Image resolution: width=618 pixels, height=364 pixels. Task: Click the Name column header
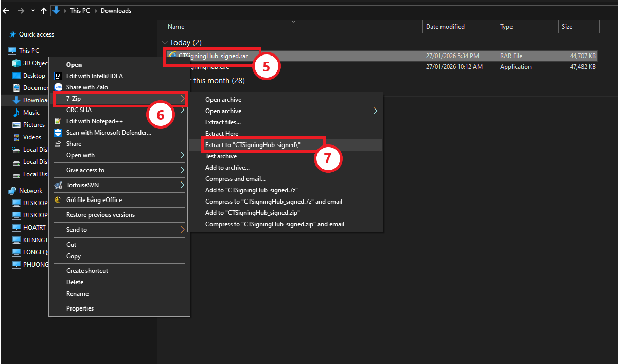pyautogui.click(x=176, y=27)
